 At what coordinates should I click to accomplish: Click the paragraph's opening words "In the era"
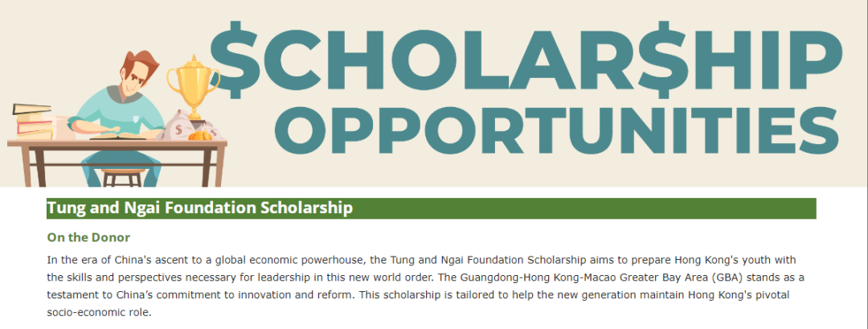67,259
